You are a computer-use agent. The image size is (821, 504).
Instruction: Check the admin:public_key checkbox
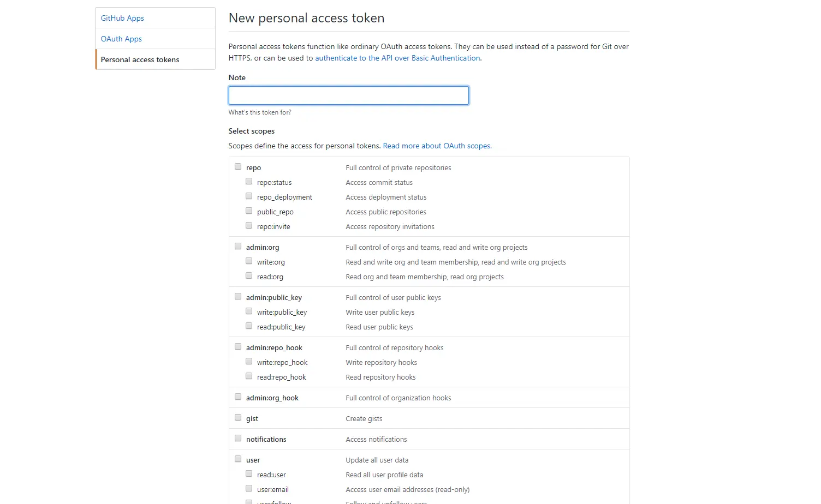pos(238,297)
